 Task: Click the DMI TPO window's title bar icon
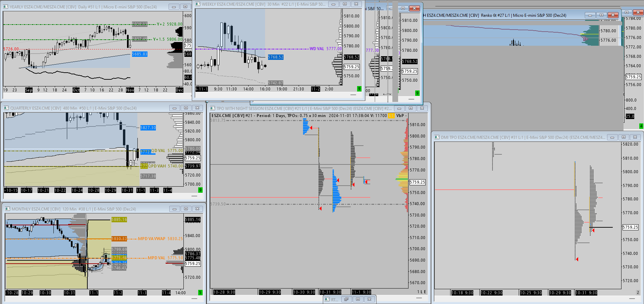tap(437, 137)
